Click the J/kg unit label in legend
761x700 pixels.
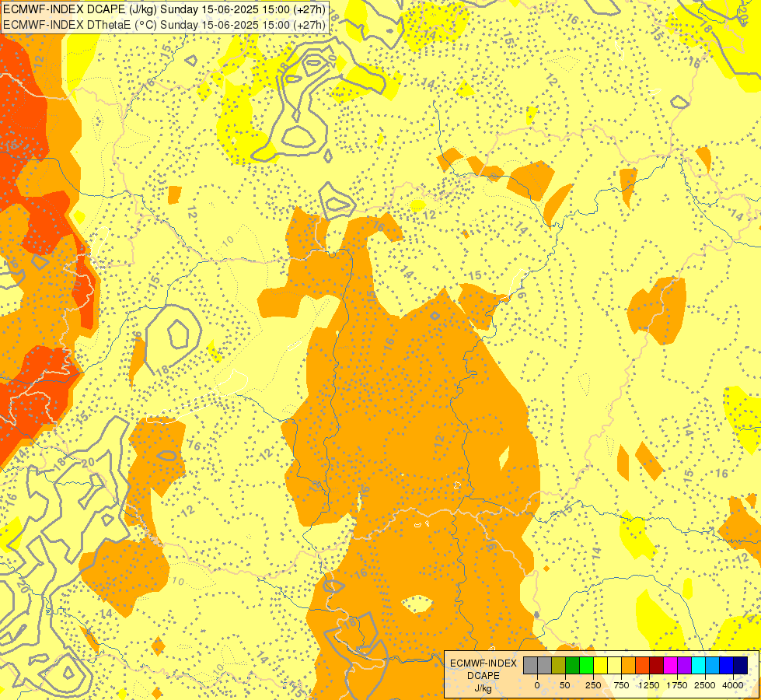click(483, 688)
